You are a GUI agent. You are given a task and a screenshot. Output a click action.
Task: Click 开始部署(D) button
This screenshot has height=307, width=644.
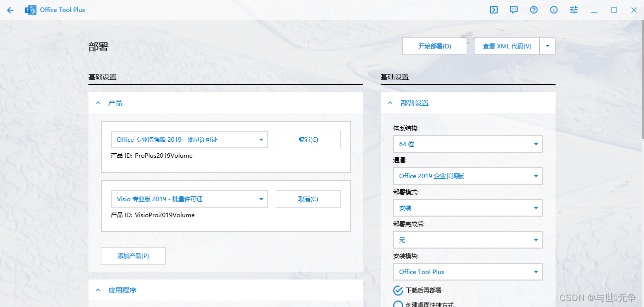click(435, 46)
